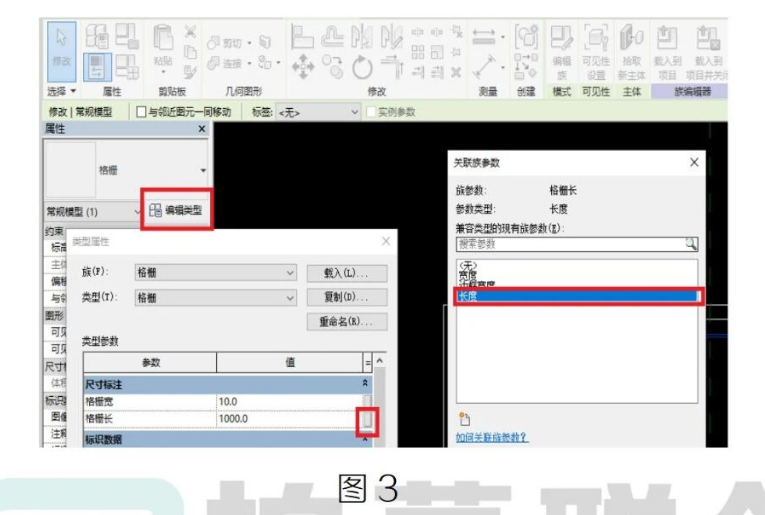Click the 搜索参数 search field
The width and height of the screenshot is (765, 515).
577,244
